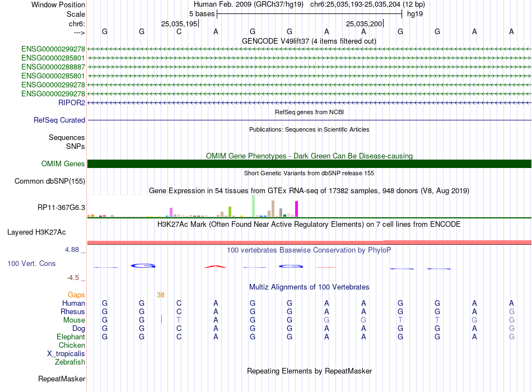Viewport: 532px width, 392px height.
Task: Click the -4.5 lower axis value
Action: tap(73, 278)
